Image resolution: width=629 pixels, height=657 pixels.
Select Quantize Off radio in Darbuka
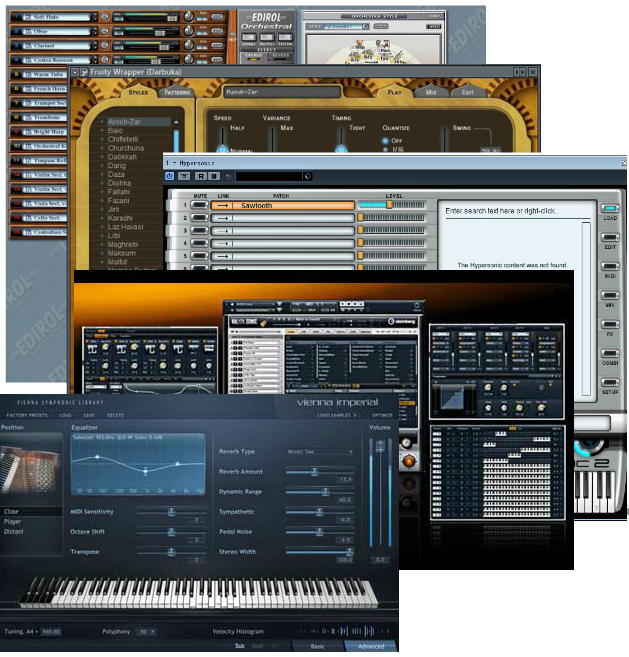point(385,141)
